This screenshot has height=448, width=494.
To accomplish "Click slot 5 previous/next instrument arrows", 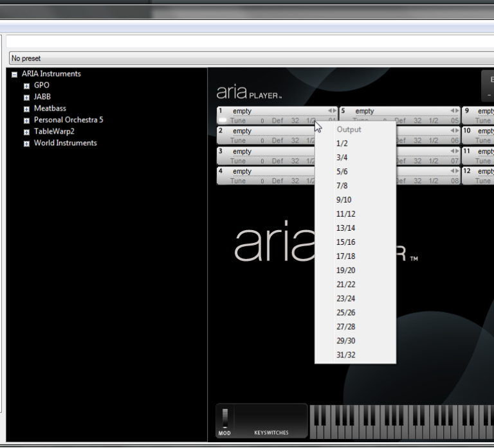I will coord(455,111).
